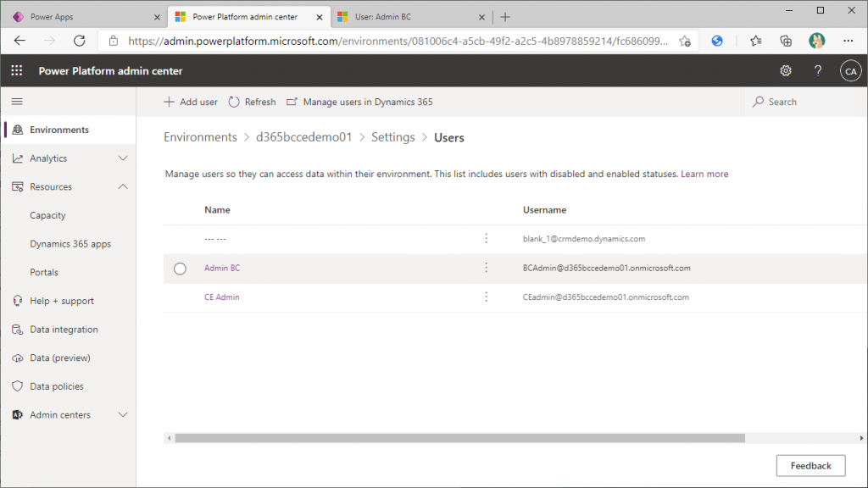Add page to favorites star icon

pos(685,41)
